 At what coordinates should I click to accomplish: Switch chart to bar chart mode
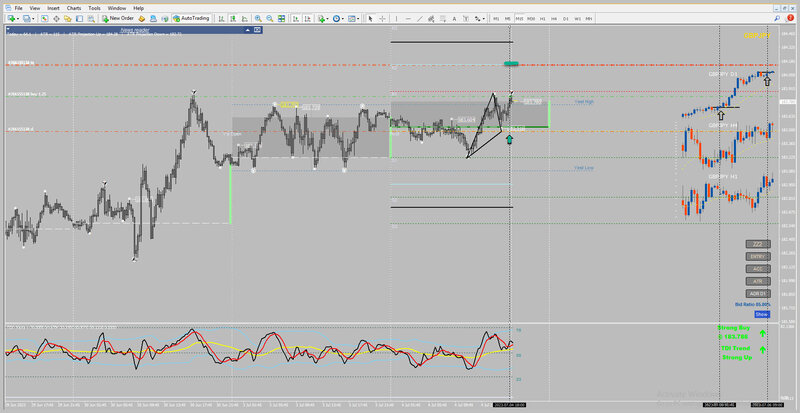tap(221, 18)
